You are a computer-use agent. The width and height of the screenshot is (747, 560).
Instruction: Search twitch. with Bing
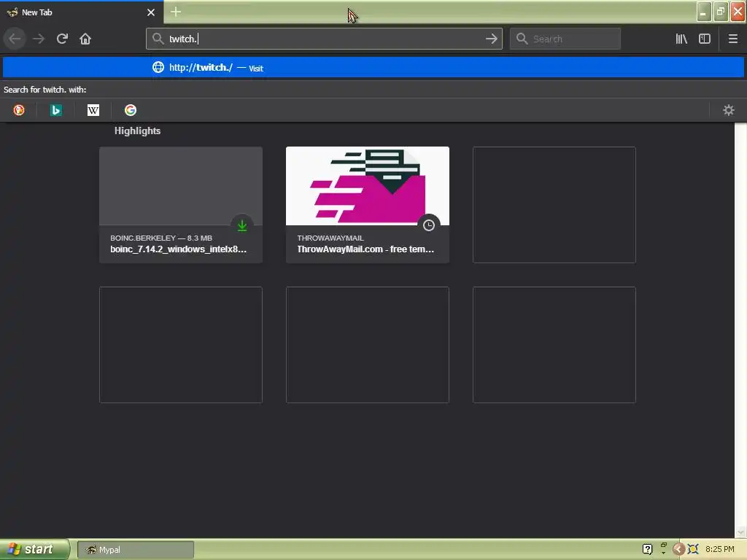coord(55,110)
